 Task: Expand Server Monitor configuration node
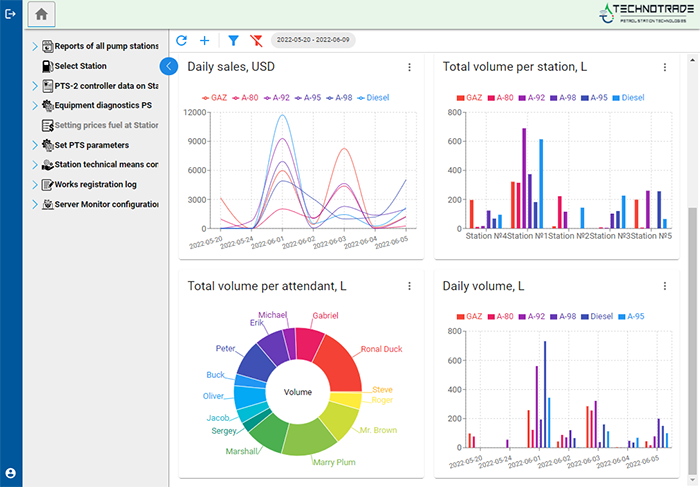pos(35,204)
